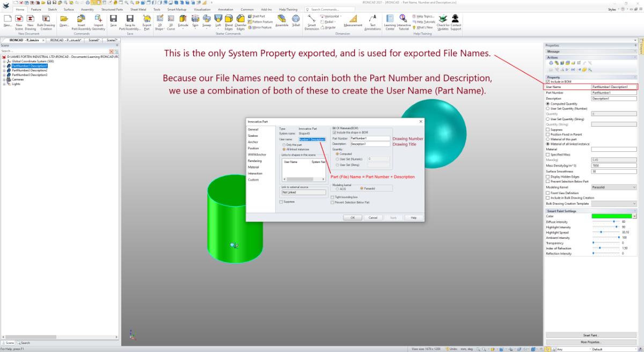Click Help in Innovative Part dialog

pyautogui.click(x=413, y=217)
